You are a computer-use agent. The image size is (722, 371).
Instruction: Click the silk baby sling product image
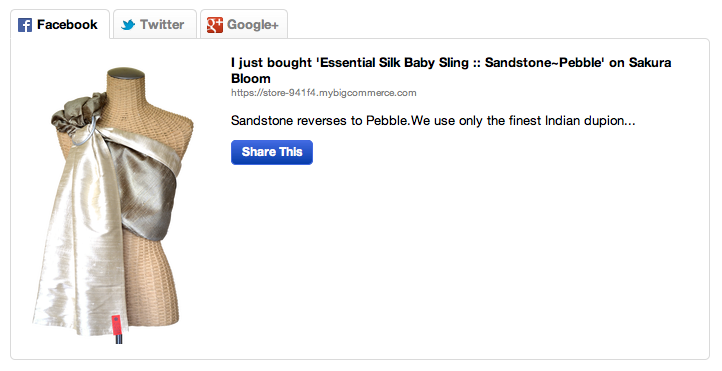[x=113, y=205]
